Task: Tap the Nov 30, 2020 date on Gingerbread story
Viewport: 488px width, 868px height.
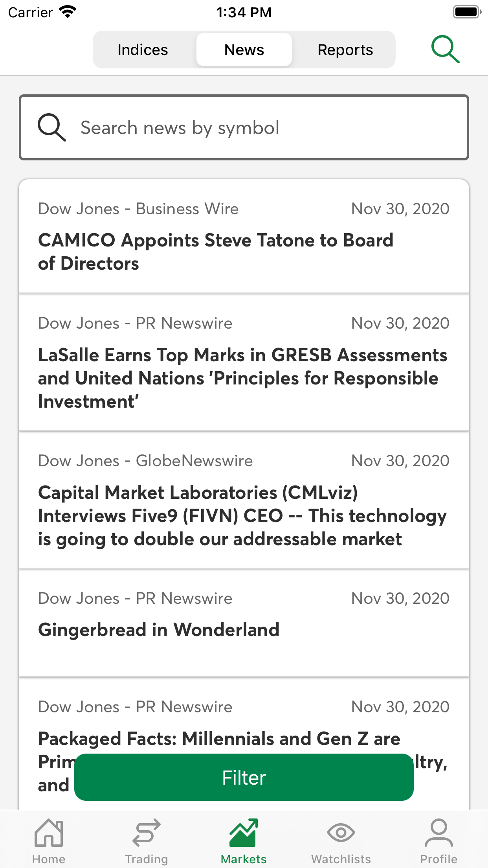Action: point(400,598)
